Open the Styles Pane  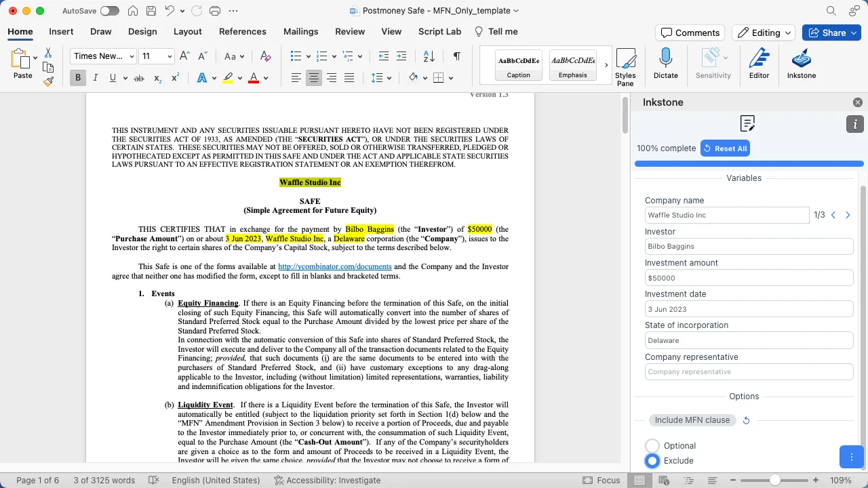click(x=625, y=67)
